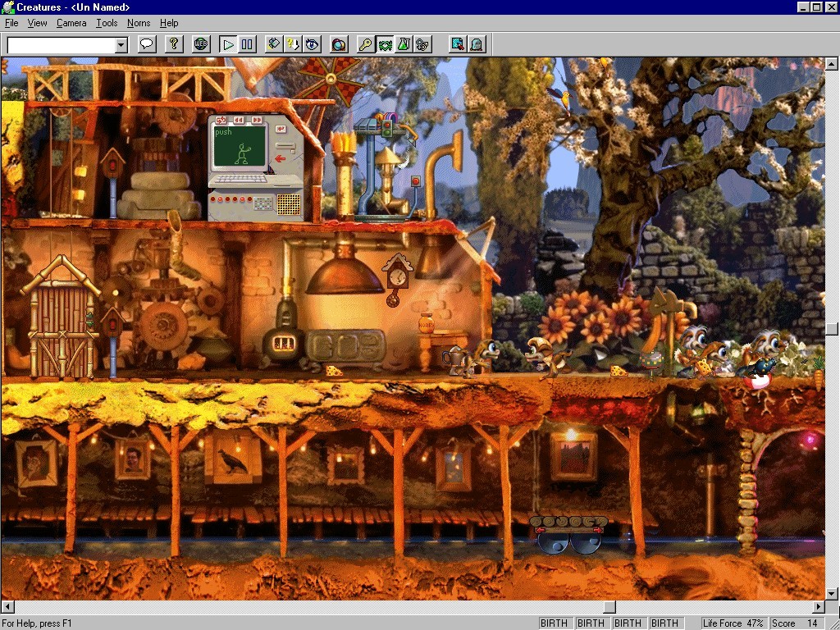The height and width of the screenshot is (630, 840).
Task: Click the carrot at the garden edge
Action: (x=819, y=373)
